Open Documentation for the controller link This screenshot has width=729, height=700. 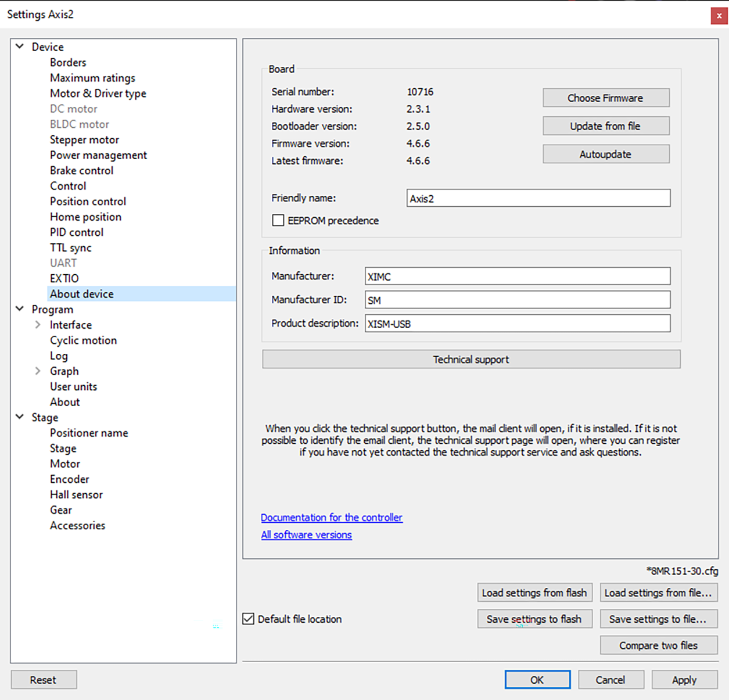[331, 518]
